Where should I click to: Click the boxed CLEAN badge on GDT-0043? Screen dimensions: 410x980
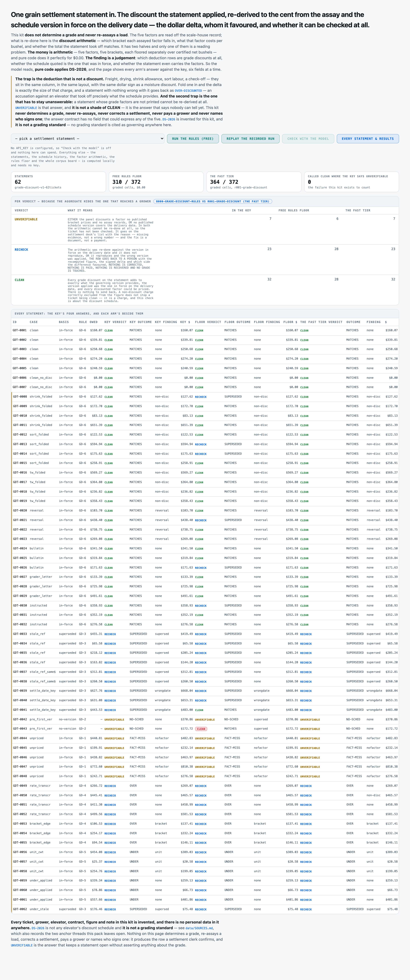point(201,729)
